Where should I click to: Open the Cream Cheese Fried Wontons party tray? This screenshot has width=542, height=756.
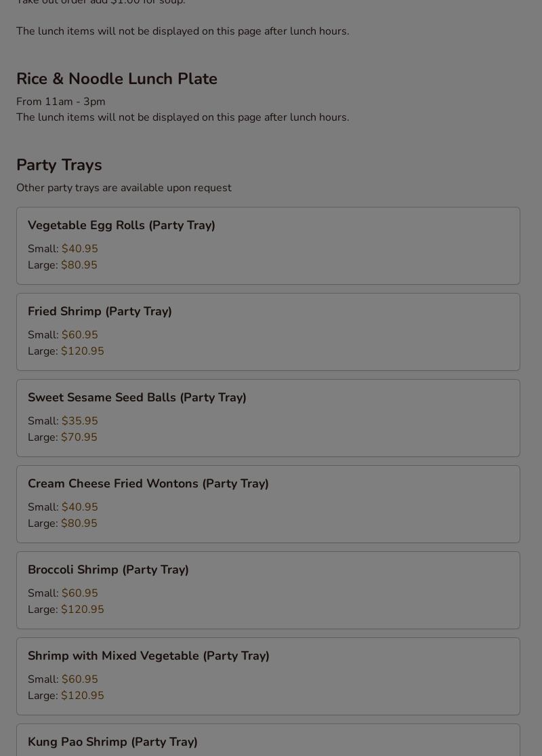pos(148,483)
